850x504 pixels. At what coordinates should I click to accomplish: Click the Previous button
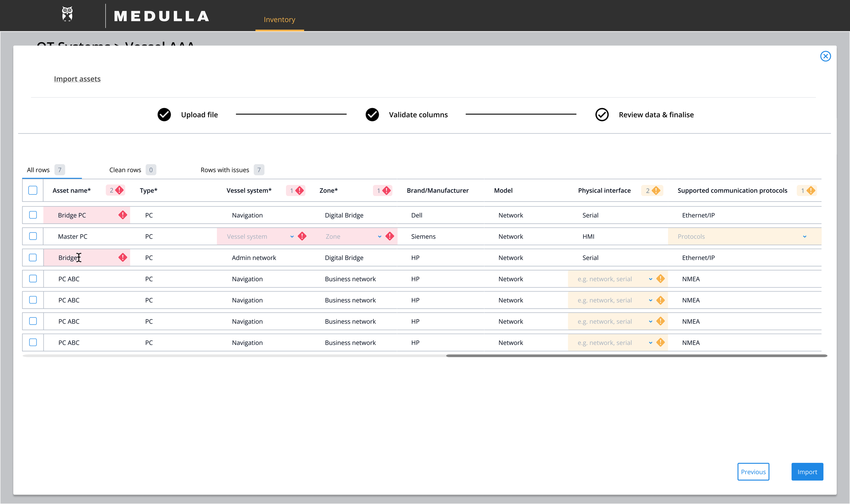pyautogui.click(x=753, y=472)
